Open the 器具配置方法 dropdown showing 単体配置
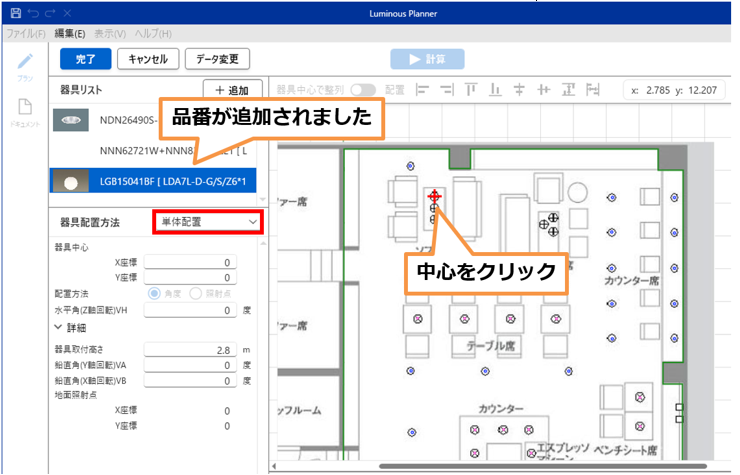 [x=207, y=221]
